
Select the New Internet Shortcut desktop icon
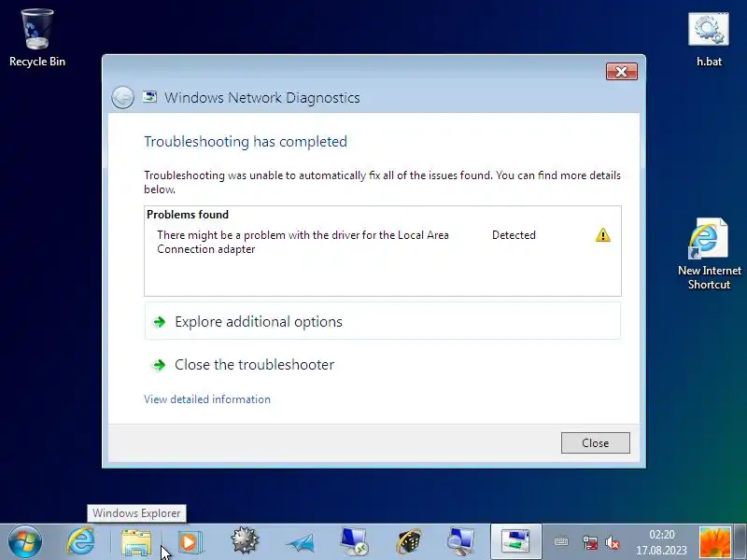click(x=710, y=254)
